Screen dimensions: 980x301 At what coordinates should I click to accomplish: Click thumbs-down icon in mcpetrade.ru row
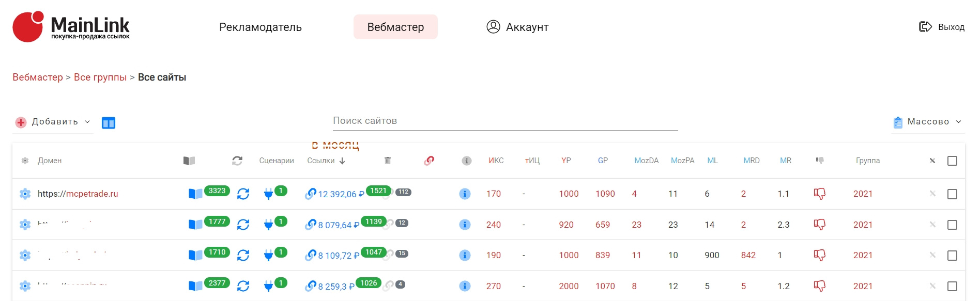(x=820, y=194)
